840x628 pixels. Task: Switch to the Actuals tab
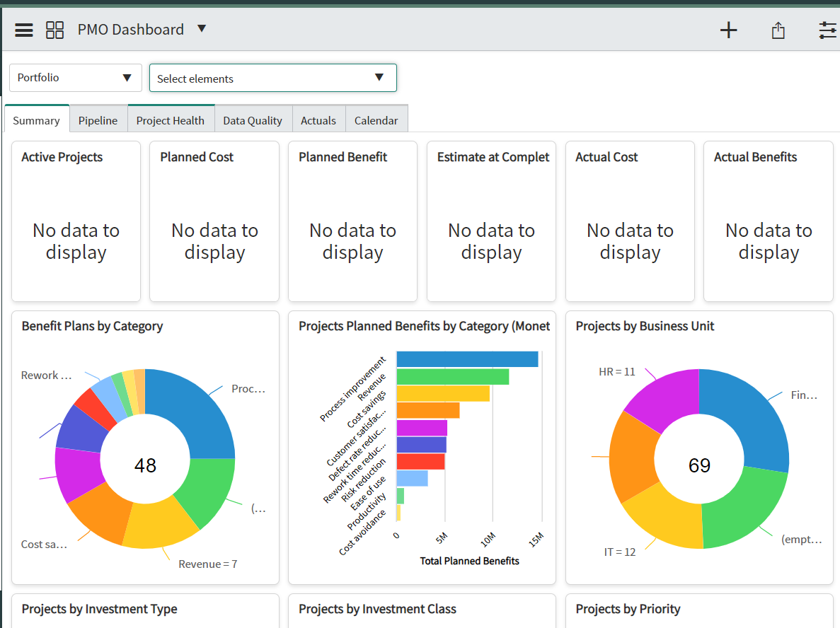click(x=318, y=120)
